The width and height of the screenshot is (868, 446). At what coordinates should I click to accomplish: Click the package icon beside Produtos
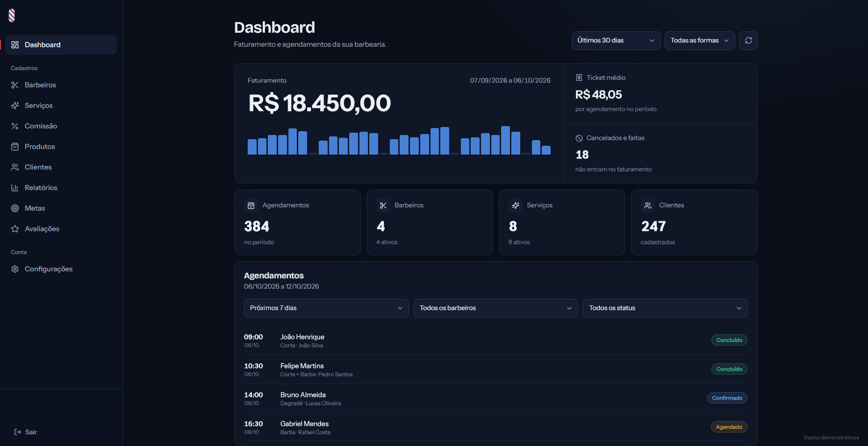click(15, 147)
